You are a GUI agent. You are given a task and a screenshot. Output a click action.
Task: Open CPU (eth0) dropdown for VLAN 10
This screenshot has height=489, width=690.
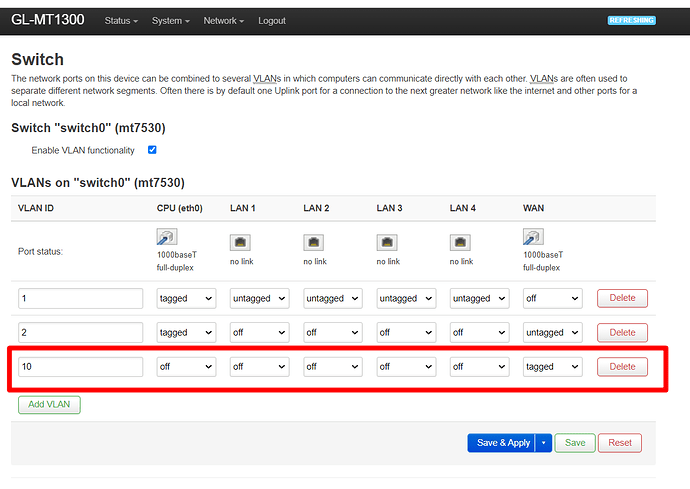pyautogui.click(x=186, y=367)
